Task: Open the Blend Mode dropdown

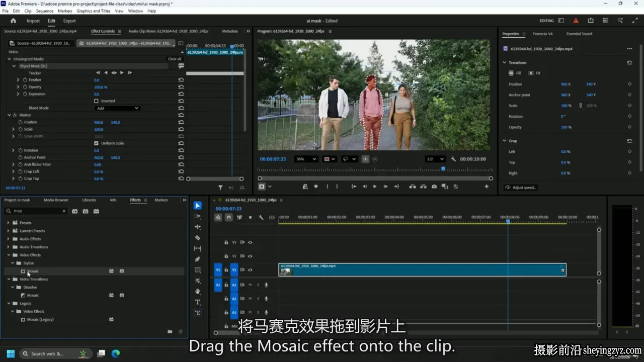Action: pos(118,108)
